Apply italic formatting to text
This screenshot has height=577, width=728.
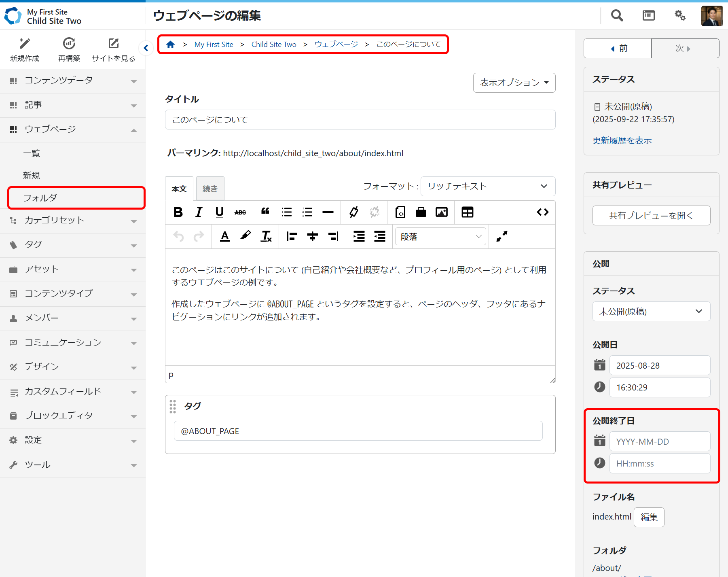(199, 212)
